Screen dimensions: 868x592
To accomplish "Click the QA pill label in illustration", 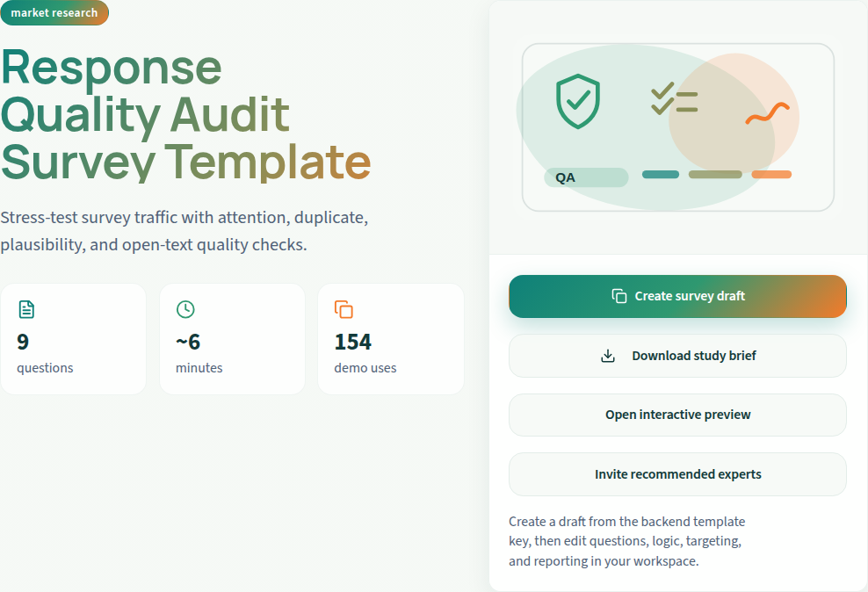I will tap(586, 177).
